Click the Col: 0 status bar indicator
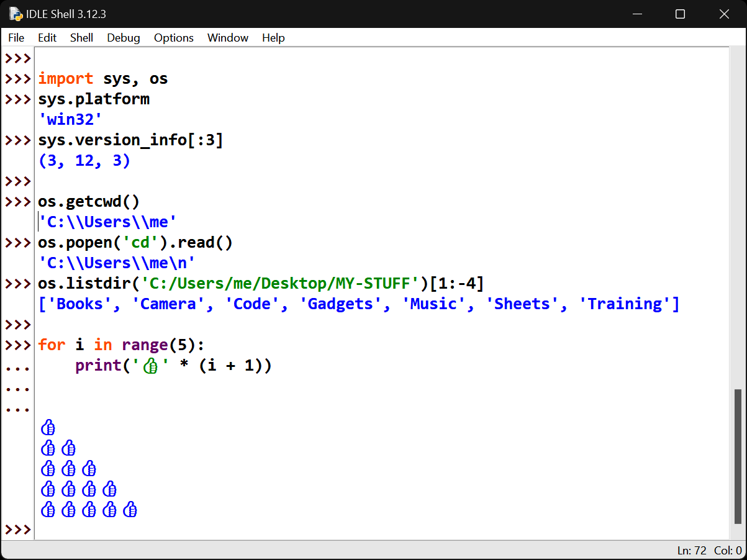This screenshot has height=560, width=747. pos(728,551)
